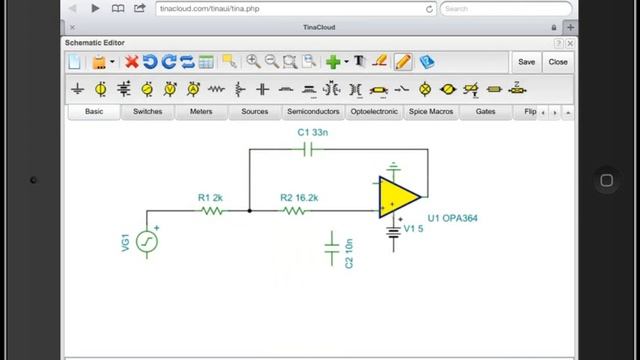Switch to the Optoelectronic tab
The height and width of the screenshot is (360, 640).
tap(374, 112)
